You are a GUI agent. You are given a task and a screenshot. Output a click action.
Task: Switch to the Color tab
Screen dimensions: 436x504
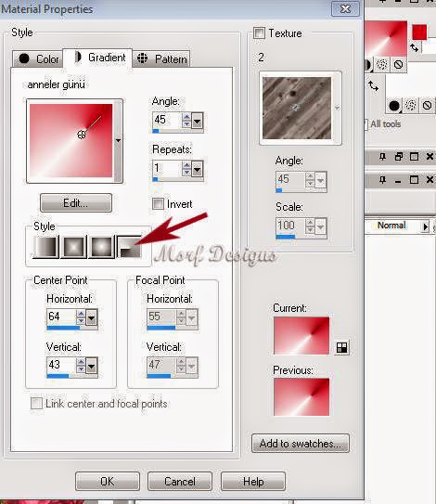37,59
